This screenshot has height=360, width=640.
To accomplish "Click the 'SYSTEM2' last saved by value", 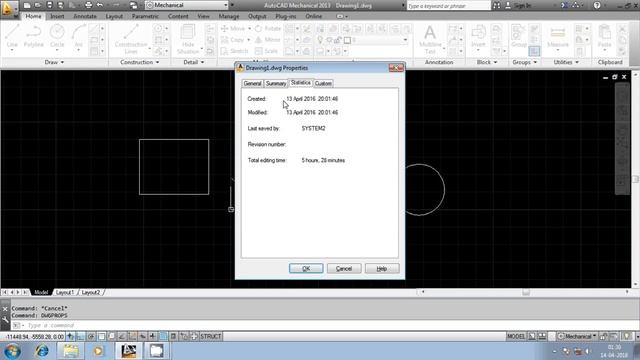I will point(313,128).
